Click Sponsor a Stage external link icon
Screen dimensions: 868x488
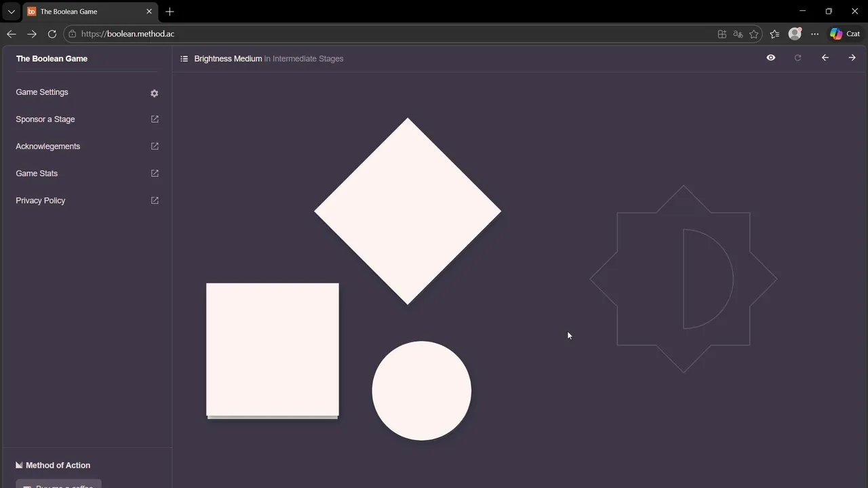point(155,119)
